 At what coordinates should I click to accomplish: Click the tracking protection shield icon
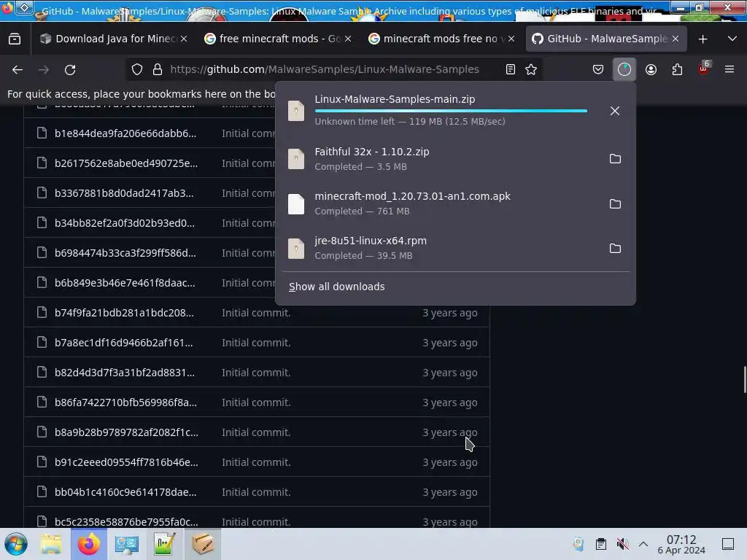click(x=137, y=69)
